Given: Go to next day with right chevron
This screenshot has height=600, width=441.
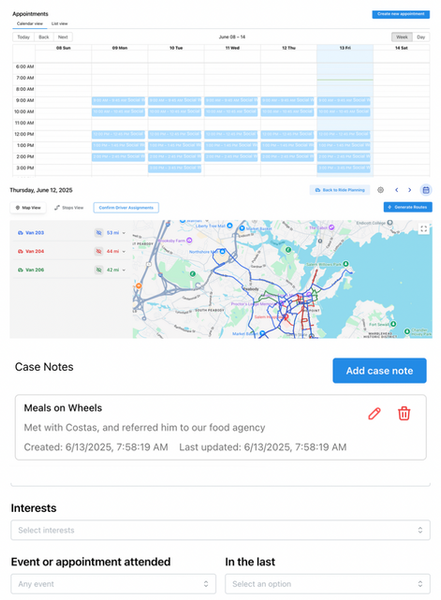Looking at the screenshot, I should tap(410, 190).
